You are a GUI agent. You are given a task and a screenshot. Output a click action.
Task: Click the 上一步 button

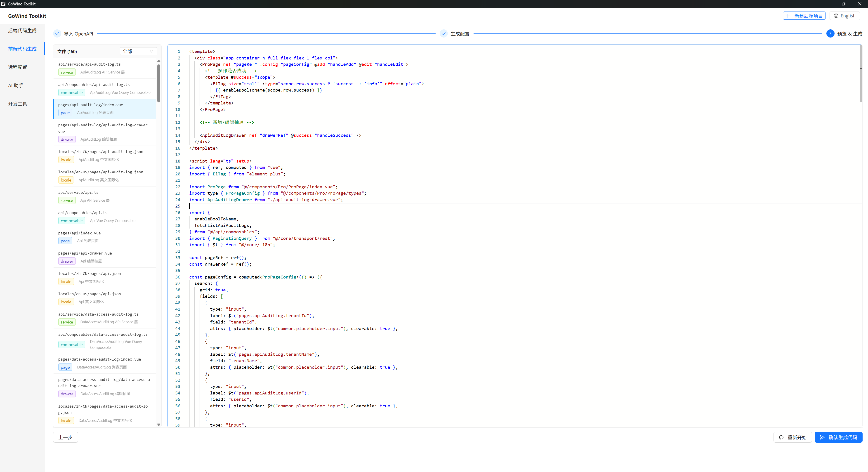[65, 437]
